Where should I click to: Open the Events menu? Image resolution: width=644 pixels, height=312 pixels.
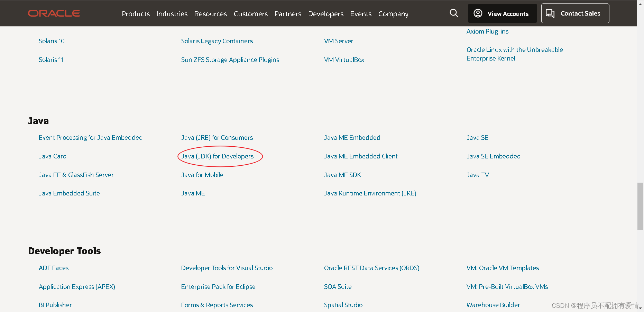361,14
